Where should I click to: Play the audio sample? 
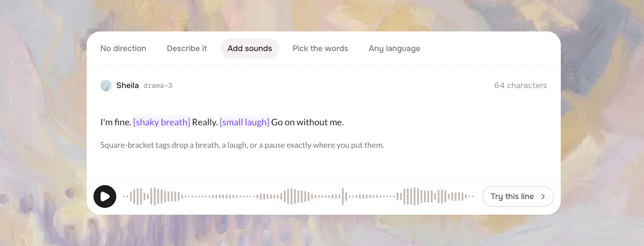tap(105, 197)
